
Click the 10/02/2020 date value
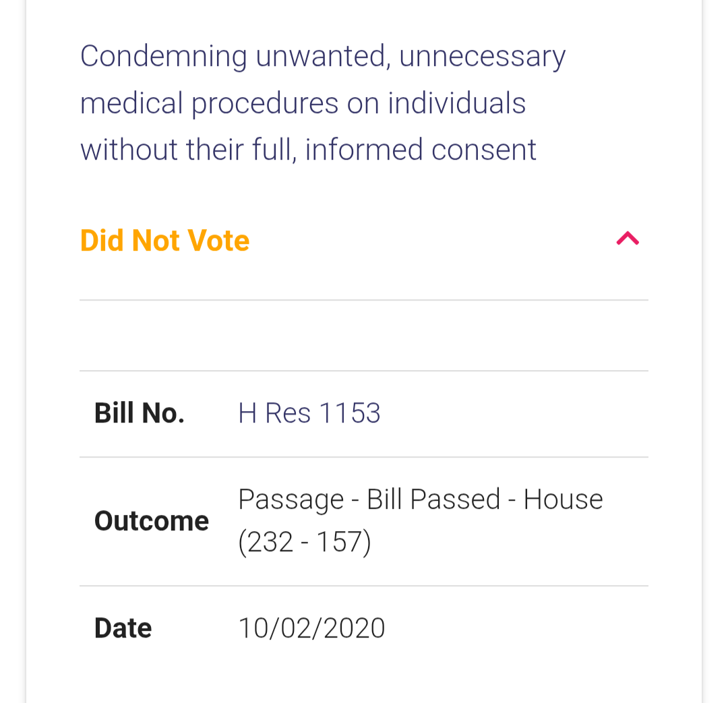[311, 628]
